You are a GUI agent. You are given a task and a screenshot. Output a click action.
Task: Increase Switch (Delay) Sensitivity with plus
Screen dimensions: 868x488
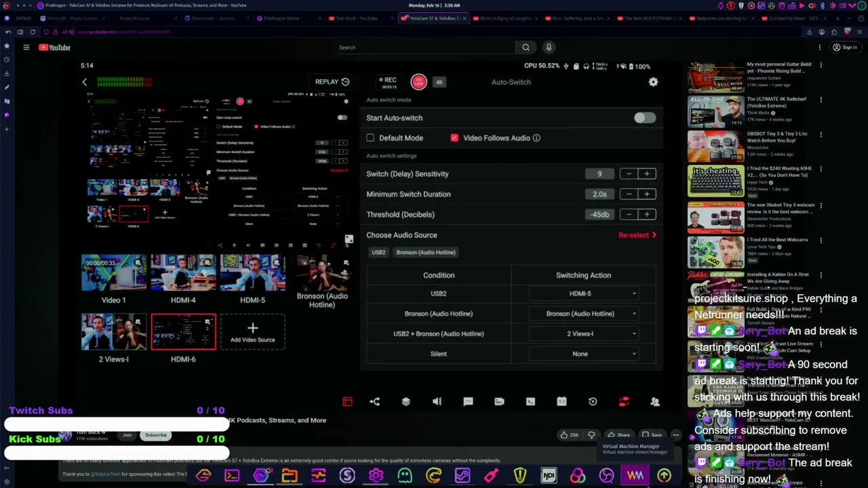coord(647,174)
